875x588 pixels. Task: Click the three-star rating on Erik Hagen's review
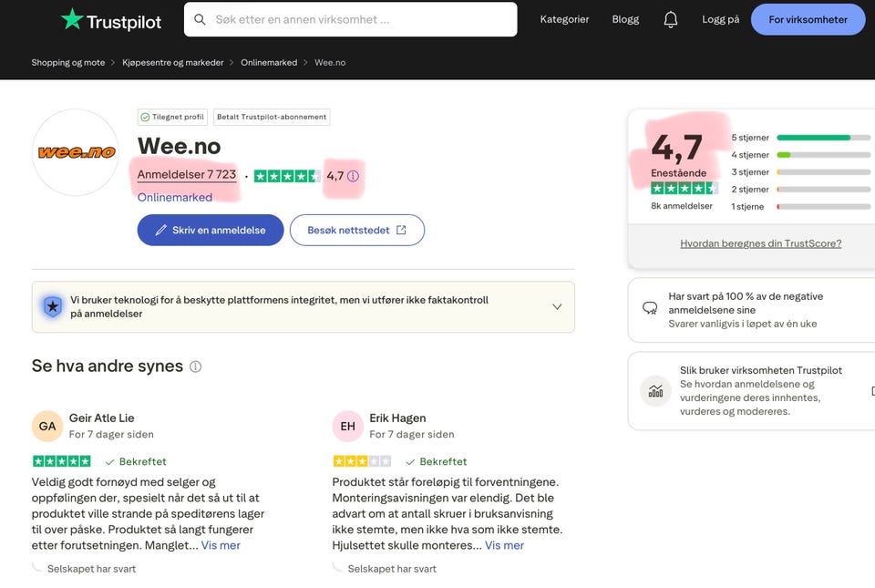point(362,461)
